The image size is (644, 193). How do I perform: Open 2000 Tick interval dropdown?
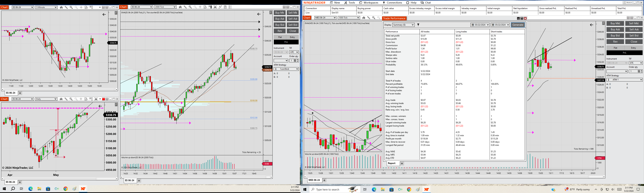tap(165, 7)
